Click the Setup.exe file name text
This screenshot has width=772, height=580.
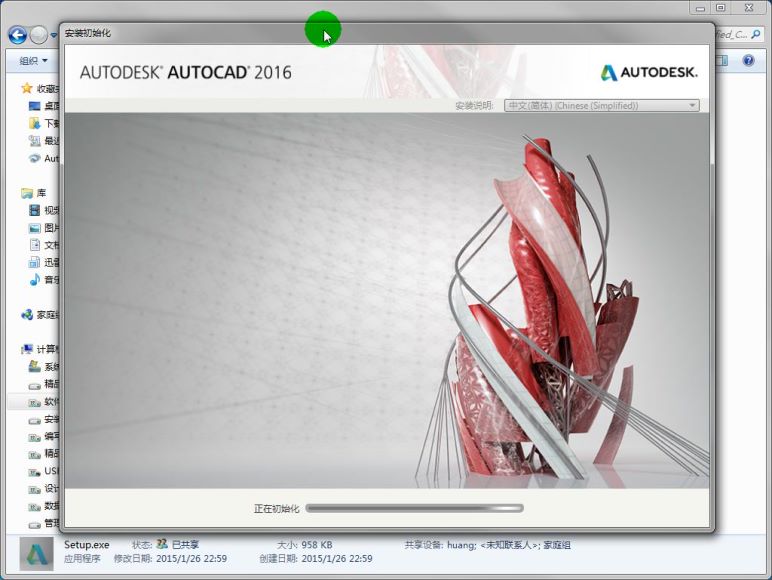87,545
